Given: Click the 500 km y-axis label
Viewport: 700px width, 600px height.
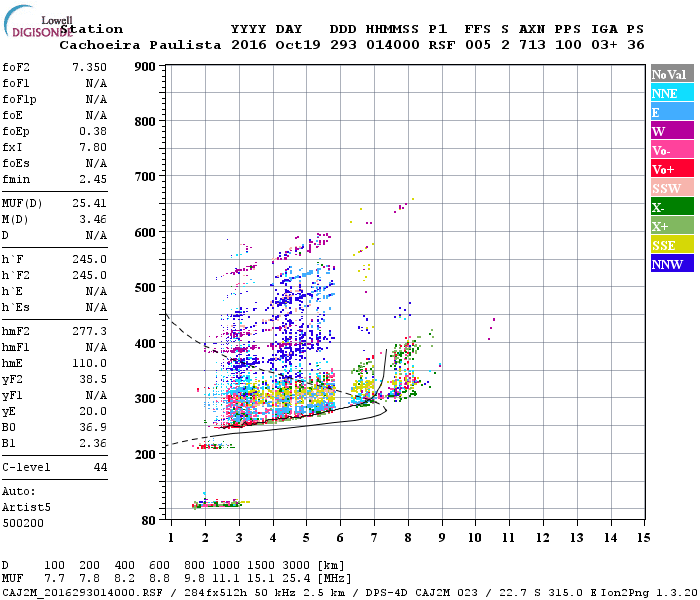Looking at the screenshot, I should (145, 288).
